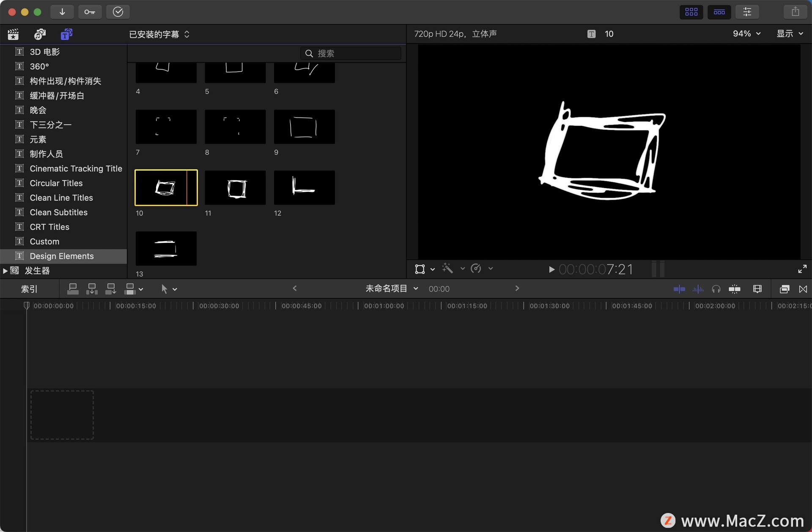
Task: Select the append clip to storyline icon
Action: 111,289
